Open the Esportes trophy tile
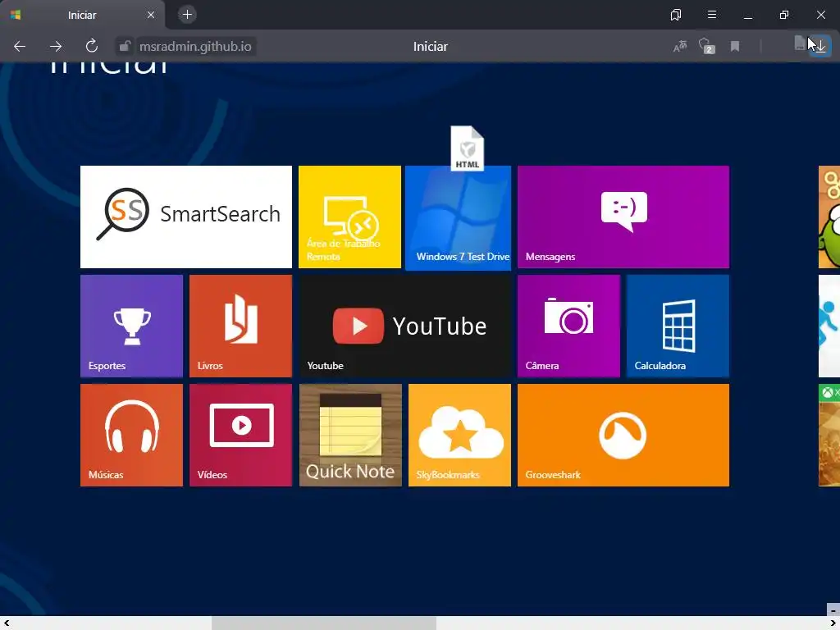Screen dimensions: 840x630 click(132, 326)
